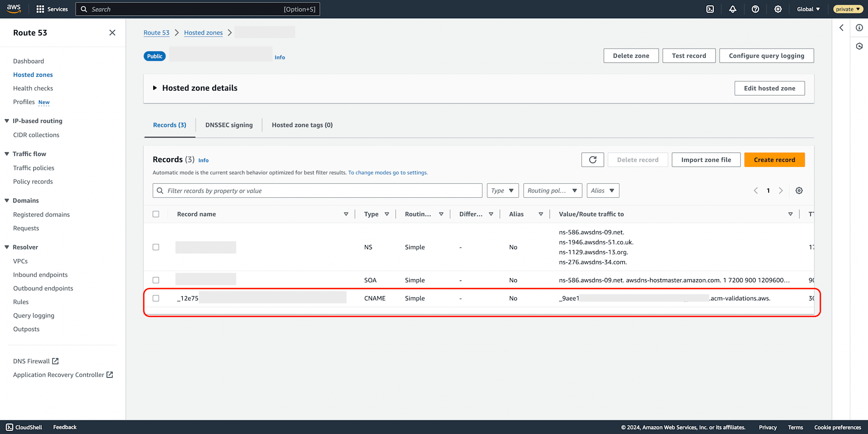Click the Import zone file button
Viewport: 868px width, 434px height.
tap(706, 160)
